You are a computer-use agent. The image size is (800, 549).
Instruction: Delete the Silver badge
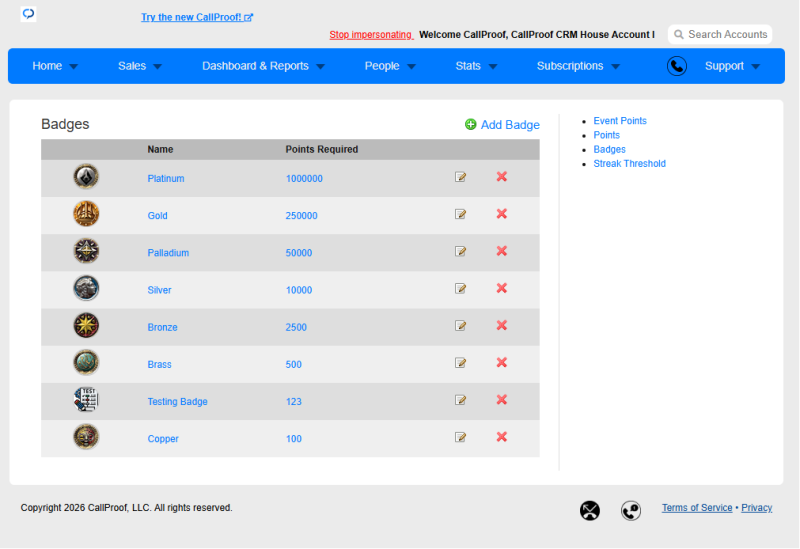click(502, 288)
